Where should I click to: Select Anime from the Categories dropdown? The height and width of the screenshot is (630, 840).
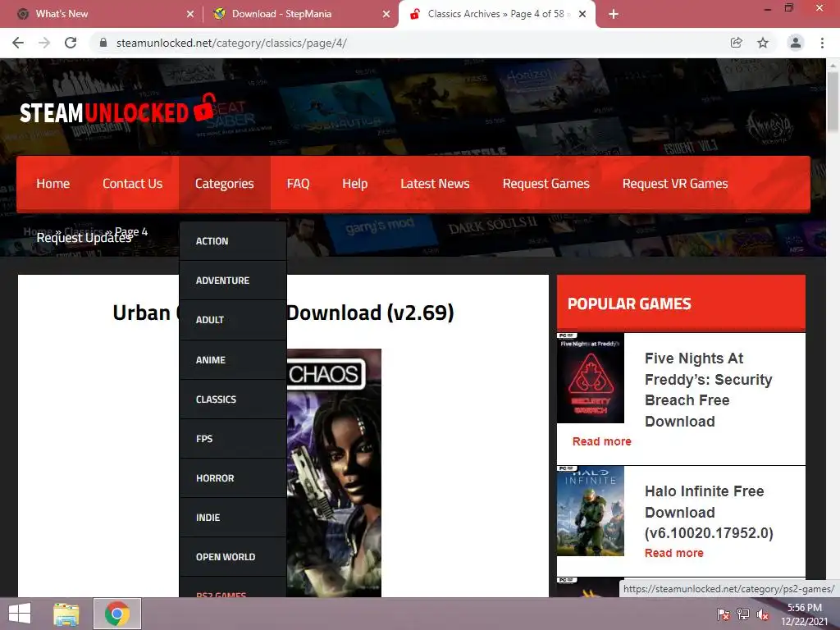(233, 360)
